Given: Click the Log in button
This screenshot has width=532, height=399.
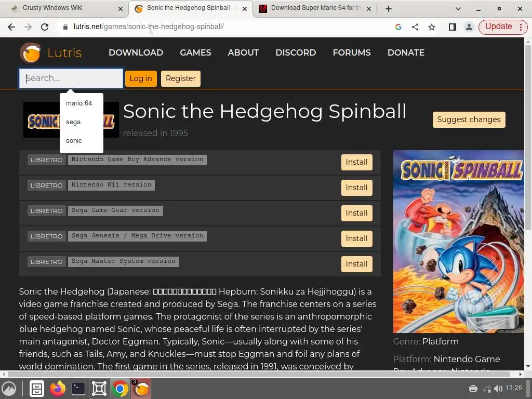Looking at the screenshot, I should 141,79.
